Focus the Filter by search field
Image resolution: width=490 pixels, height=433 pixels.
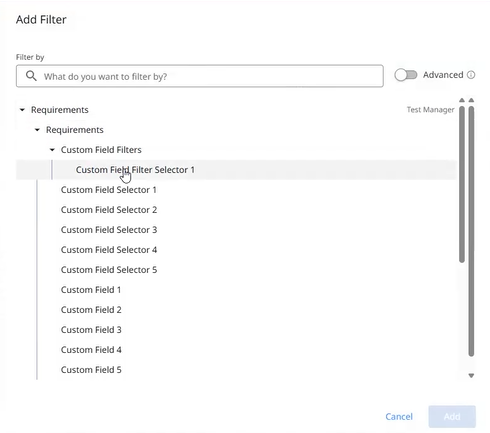[200, 76]
